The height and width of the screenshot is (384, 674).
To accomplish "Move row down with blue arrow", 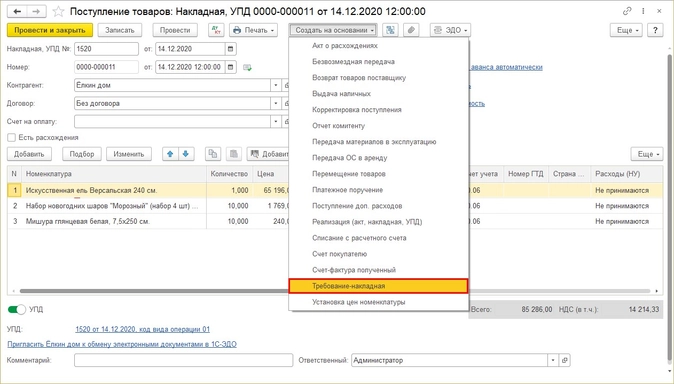I will pos(186,154).
